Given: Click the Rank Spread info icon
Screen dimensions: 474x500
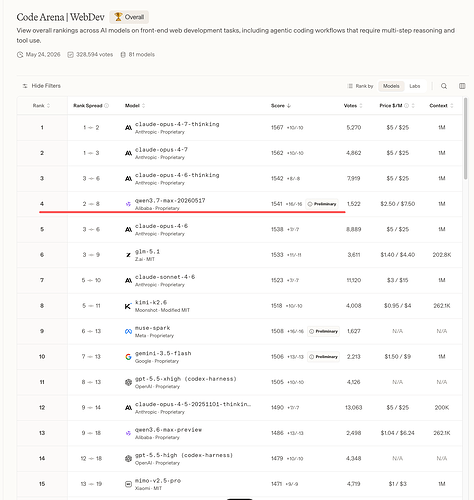Looking at the screenshot, I should [x=107, y=106].
